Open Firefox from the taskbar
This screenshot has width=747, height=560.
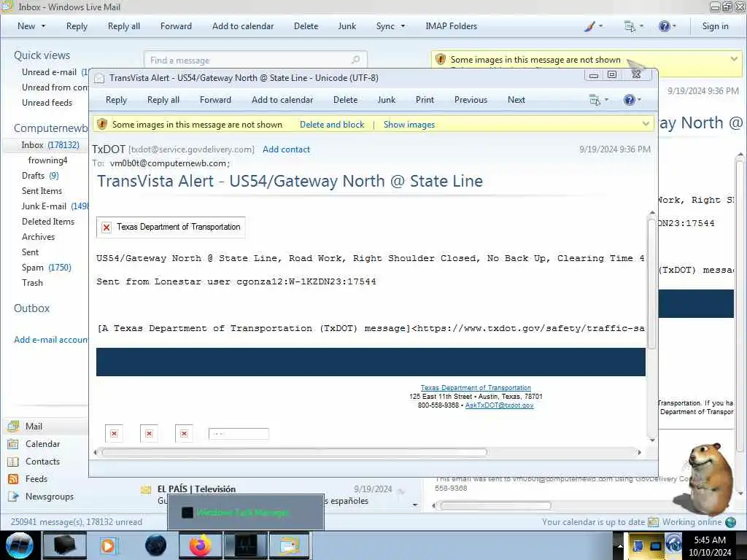point(201,545)
